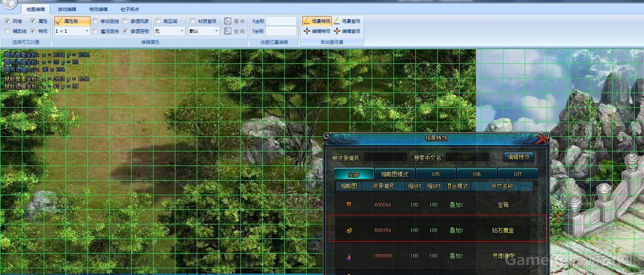This screenshot has height=275, width=644.
Task: Select the 缩略图模式 tab
Action: tap(395, 174)
